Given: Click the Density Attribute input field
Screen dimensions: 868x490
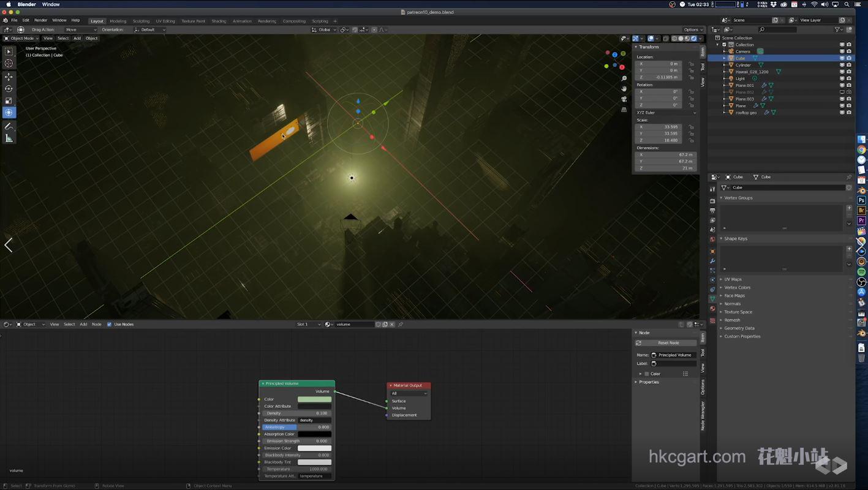Looking at the screenshot, I should pyautogui.click(x=314, y=420).
